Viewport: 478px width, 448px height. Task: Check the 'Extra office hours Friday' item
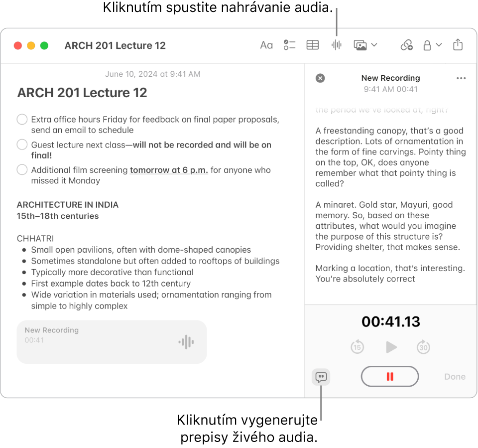(22, 119)
